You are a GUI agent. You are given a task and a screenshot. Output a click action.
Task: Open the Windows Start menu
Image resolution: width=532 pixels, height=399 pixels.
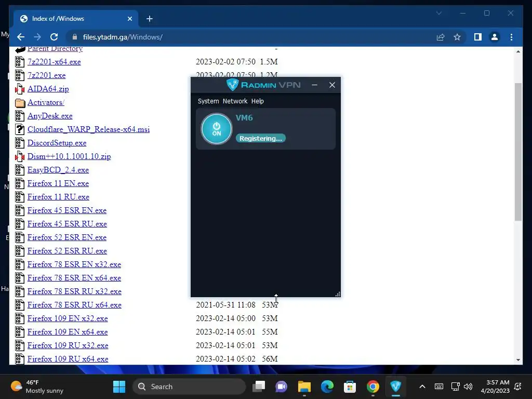click(x=119, y=387)
